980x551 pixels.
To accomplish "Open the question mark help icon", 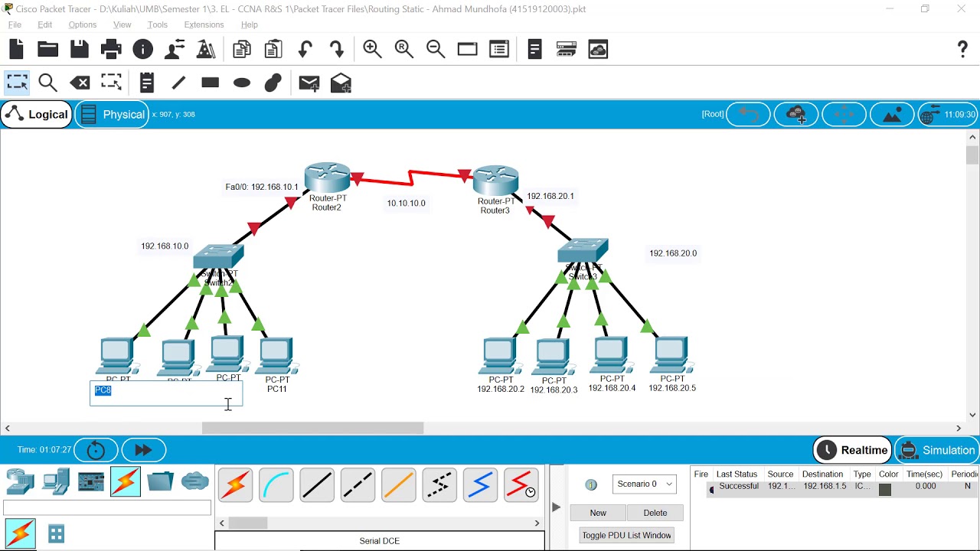I will tap(963, 50).
